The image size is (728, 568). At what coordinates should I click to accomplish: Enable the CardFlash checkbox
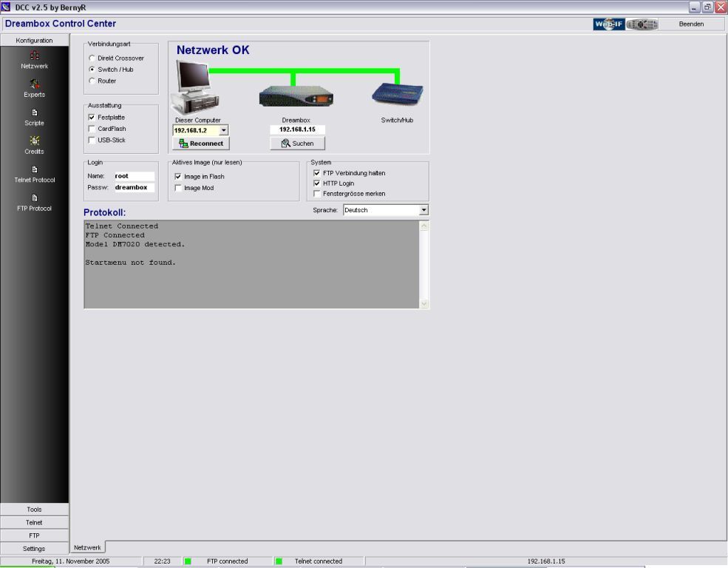92,129
